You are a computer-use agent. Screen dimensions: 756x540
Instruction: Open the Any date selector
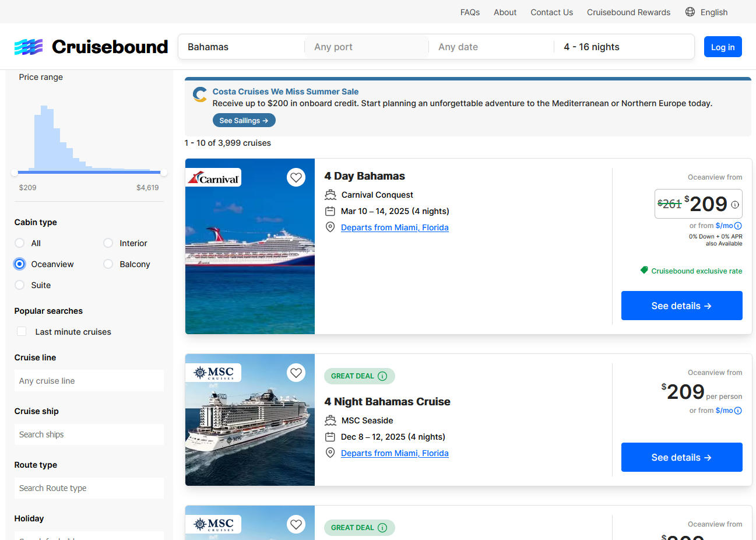click(x=491, y=47)
